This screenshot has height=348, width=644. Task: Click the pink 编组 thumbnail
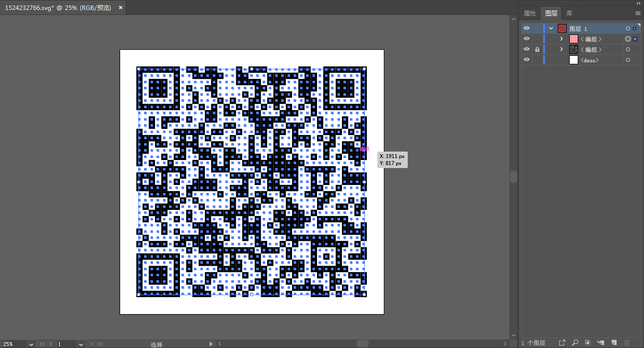(x=574, y=39)
